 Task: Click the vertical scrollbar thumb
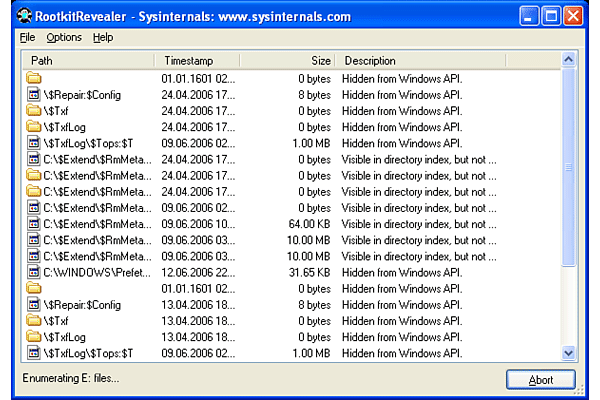[569, 167]
